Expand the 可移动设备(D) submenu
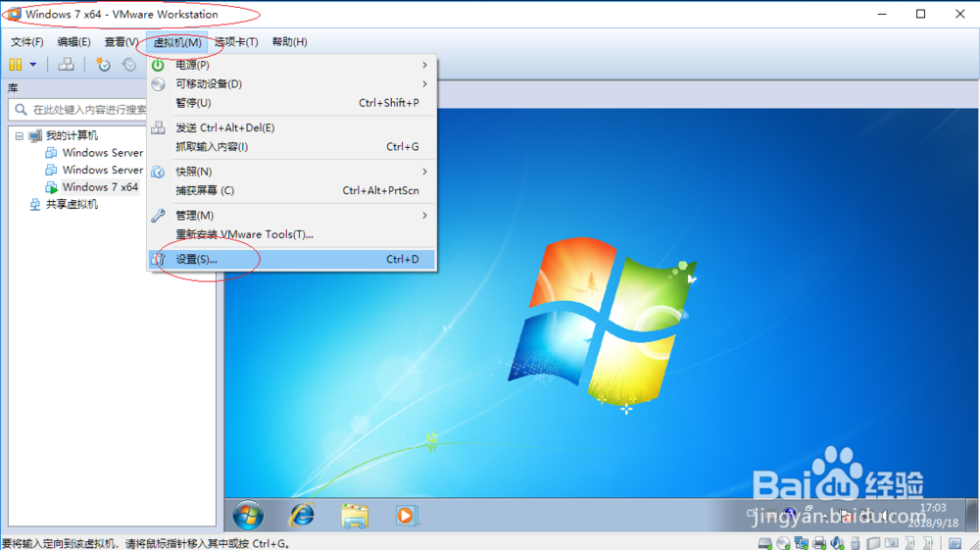This screenshot has width=980, height=550. point(292,83)
